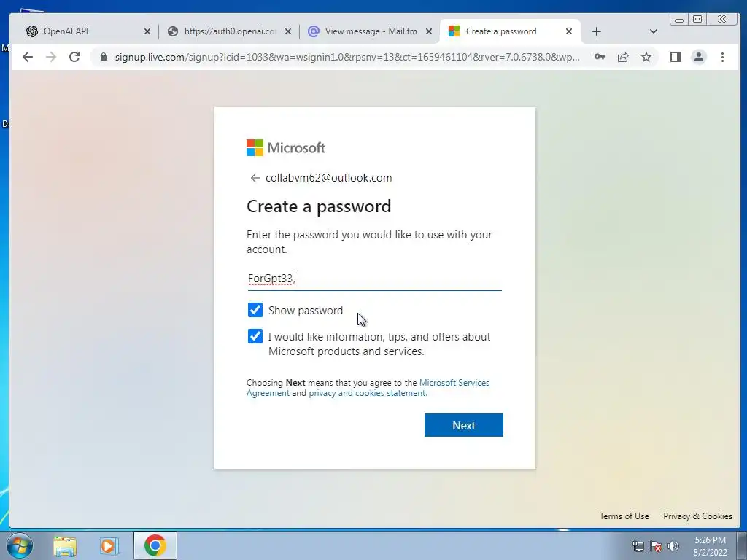Click the browser forward arrow

[x=51, y=57]
